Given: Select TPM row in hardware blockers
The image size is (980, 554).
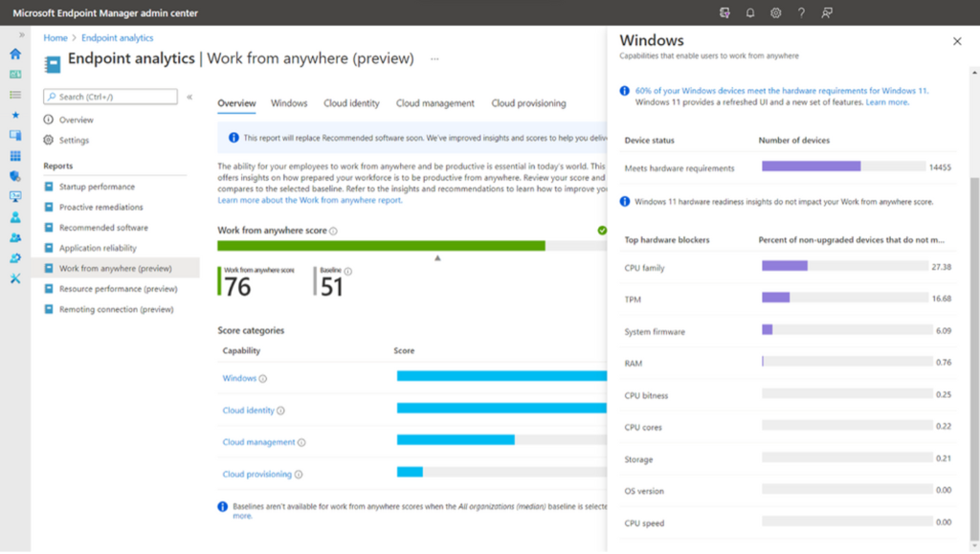Looking at the screenshot, I should tap(788, 299).
